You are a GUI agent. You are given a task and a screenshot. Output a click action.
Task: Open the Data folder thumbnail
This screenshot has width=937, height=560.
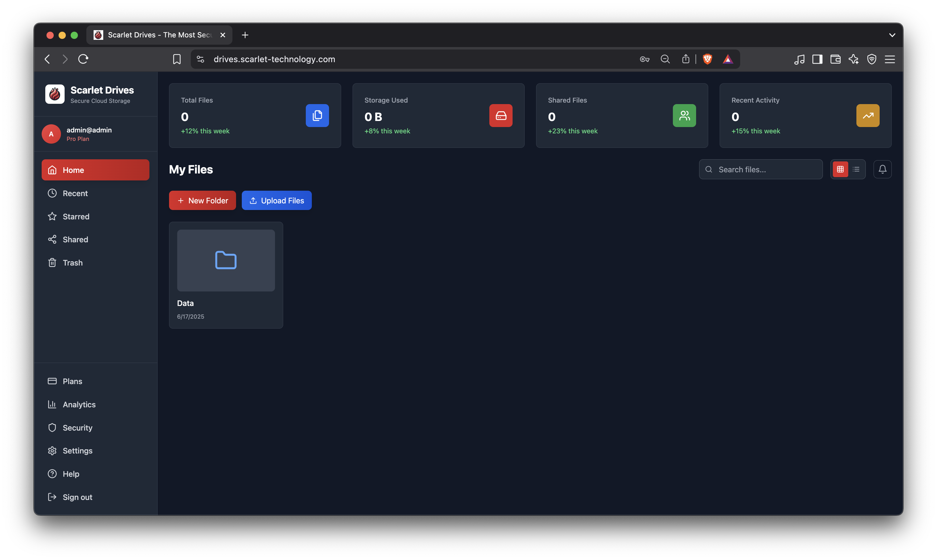tap(226, 260)
